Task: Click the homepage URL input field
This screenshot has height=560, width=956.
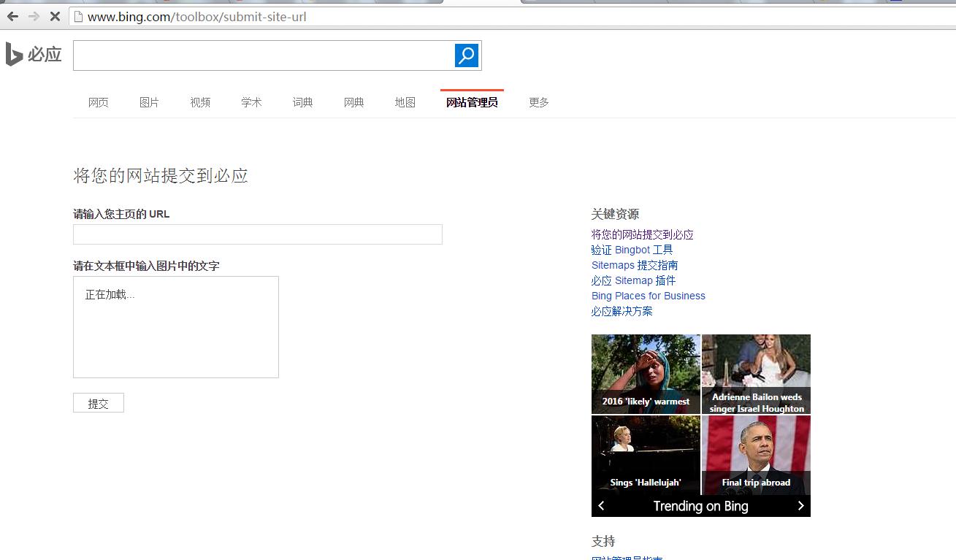Action: (x=257, y=234)
